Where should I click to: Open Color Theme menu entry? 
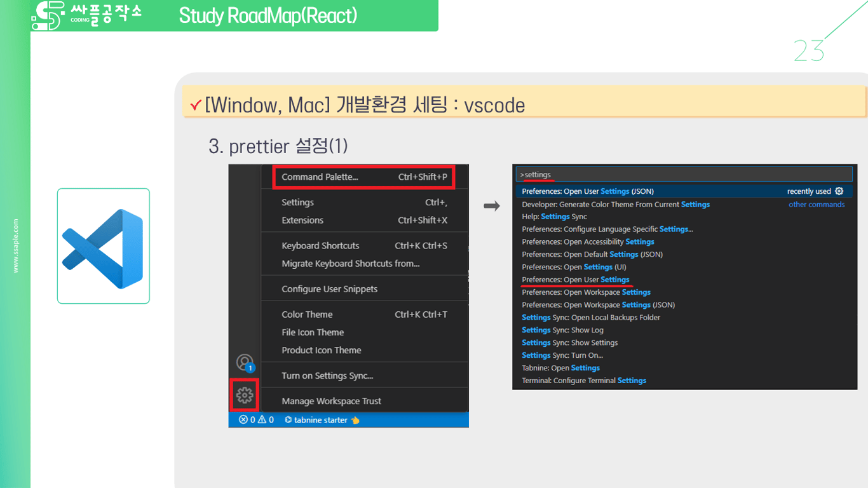pos(364,315)
